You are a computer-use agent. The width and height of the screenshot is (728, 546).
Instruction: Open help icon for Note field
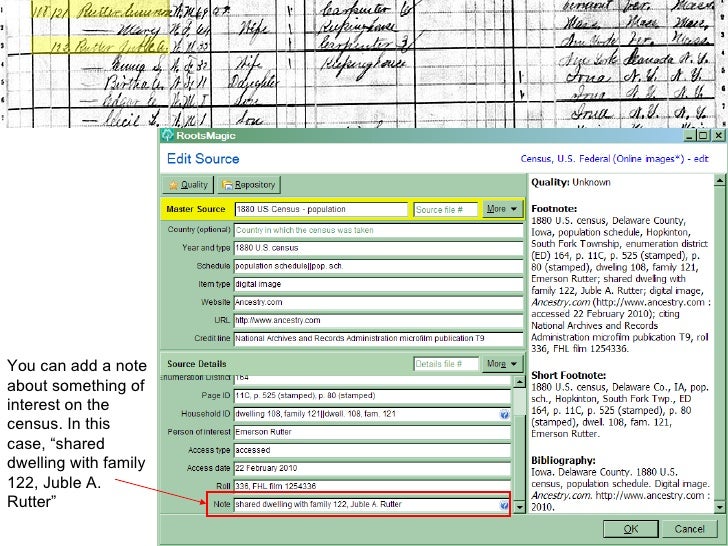(504, 505)
